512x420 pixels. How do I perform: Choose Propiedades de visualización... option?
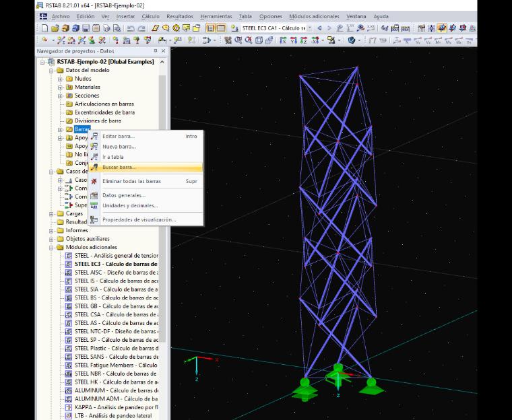pyautogui.click(x=146, y=219)
